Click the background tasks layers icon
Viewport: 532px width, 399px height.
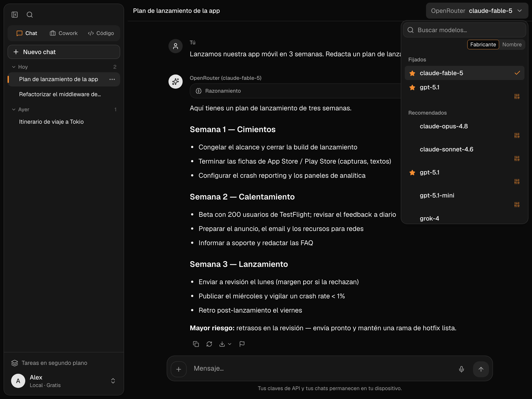15,363
